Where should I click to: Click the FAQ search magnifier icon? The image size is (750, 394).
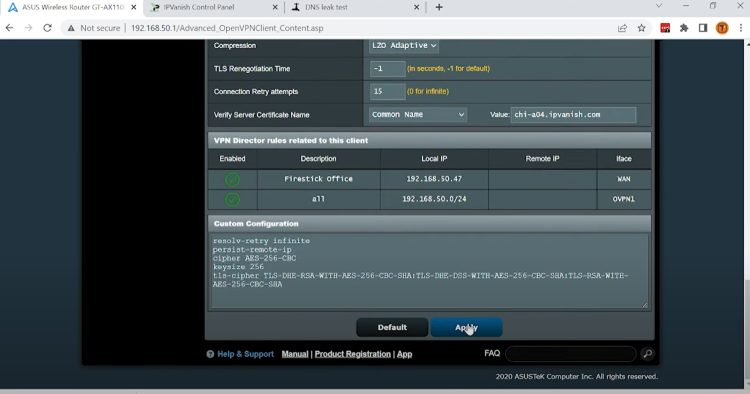click(647, 353)
